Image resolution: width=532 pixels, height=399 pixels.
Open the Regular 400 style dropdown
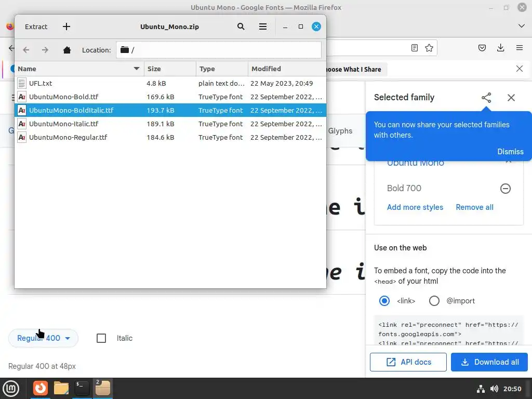(x=44, y=338)
